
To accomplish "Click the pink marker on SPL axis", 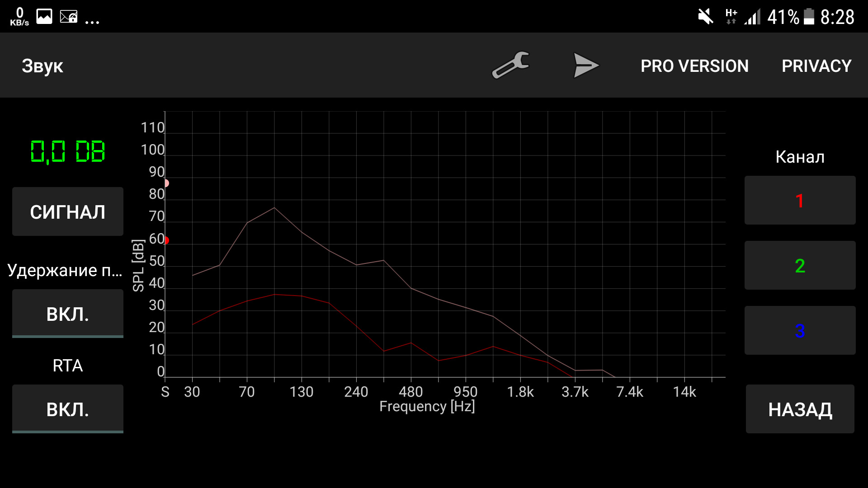I will (166, 183).
